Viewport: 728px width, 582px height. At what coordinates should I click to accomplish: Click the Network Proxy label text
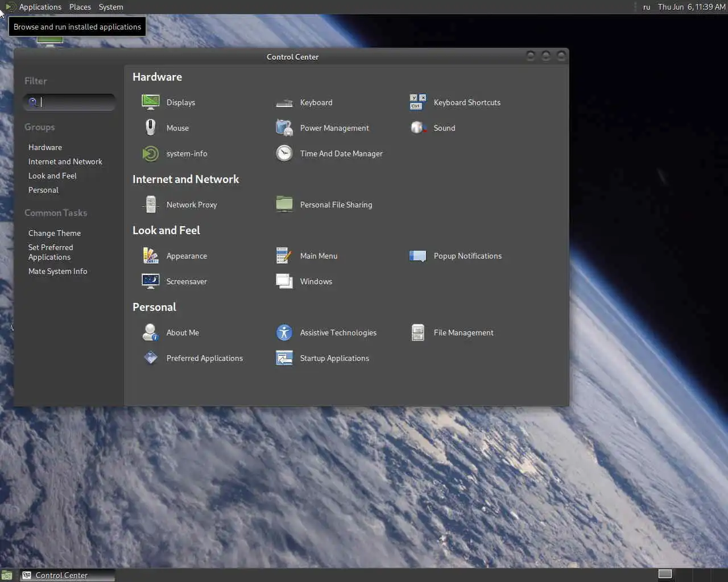pos(192,205)
